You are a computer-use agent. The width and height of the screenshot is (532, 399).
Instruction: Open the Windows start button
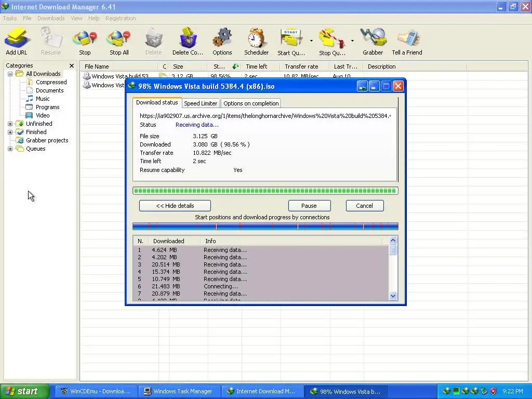click(24, 391)
